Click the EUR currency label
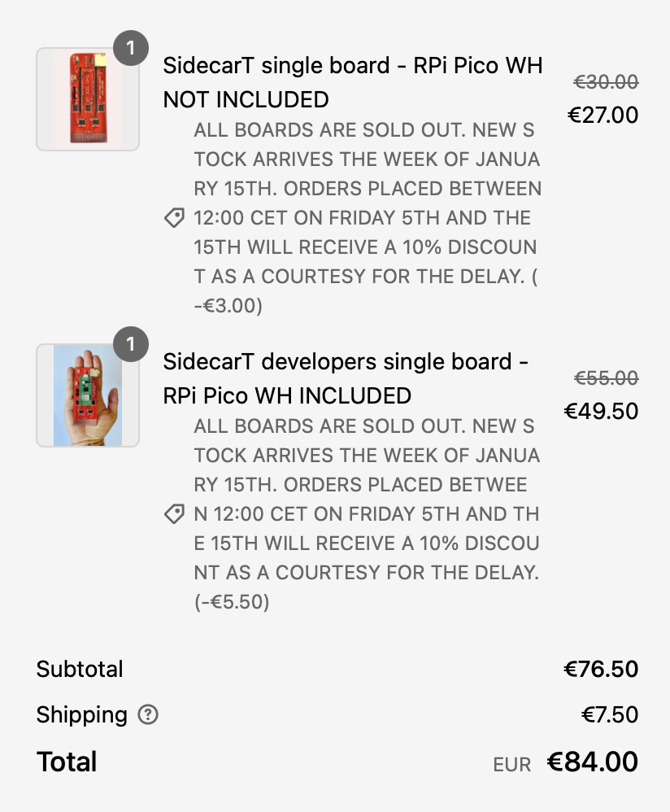Image resolution: width=670 pixels, height=812 pixels. (x=512, y=765)
